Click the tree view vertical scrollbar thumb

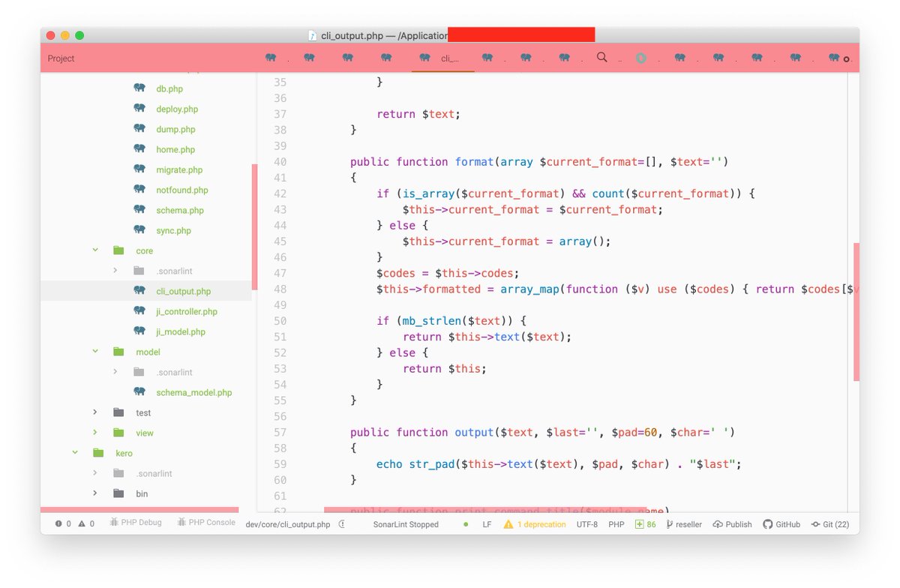point(254,227)
